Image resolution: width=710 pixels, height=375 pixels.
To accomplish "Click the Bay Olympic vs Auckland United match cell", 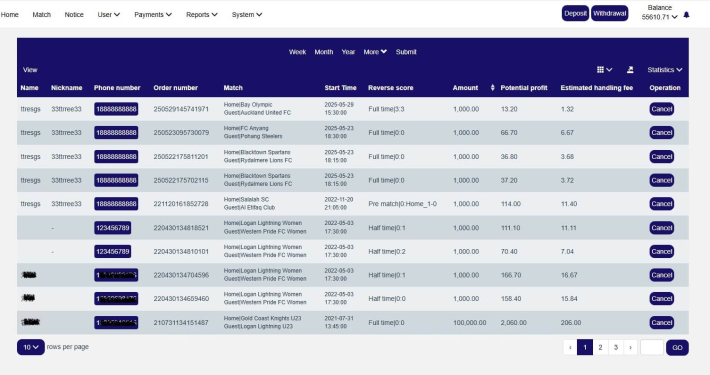I will click(x=257, y=109).
